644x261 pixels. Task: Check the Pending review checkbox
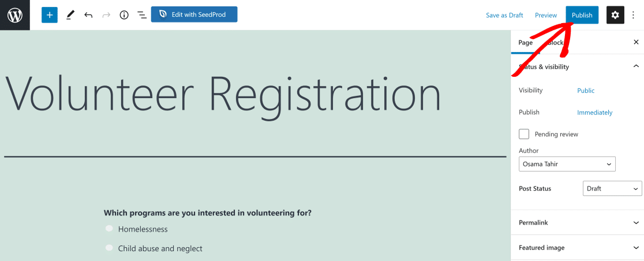(x=524, y=134)
